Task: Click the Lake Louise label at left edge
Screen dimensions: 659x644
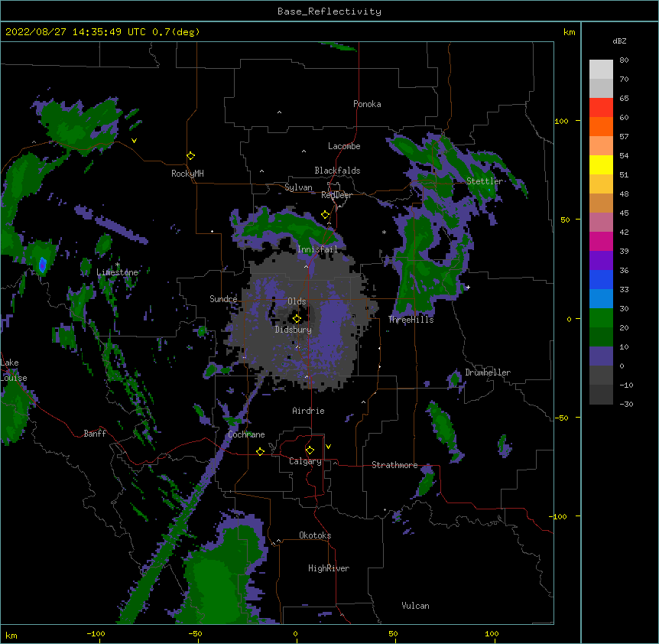Action: [x=13, y=370]
